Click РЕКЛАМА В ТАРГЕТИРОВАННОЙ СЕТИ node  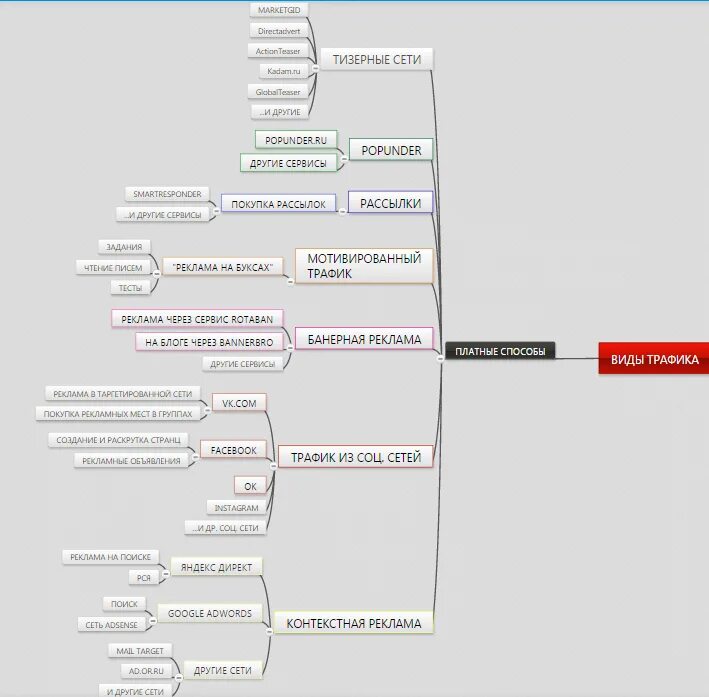pyautogui.click(x=123, y=394)
